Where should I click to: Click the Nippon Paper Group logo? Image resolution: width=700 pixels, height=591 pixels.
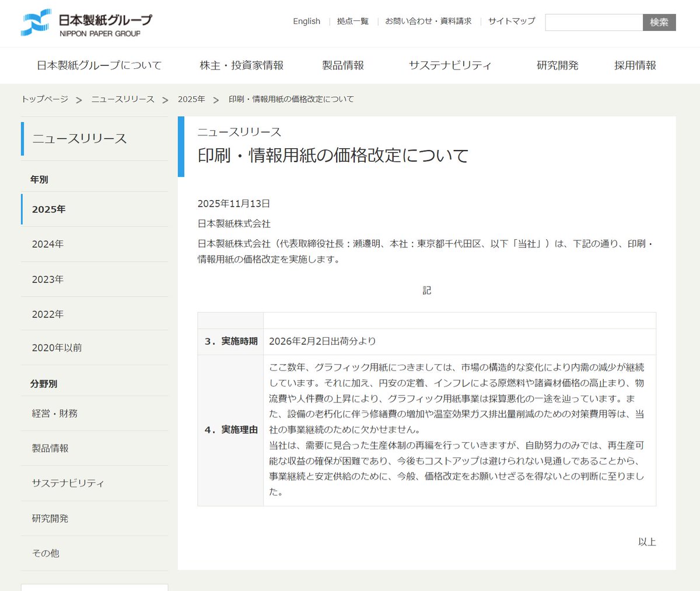click(86, 23)
